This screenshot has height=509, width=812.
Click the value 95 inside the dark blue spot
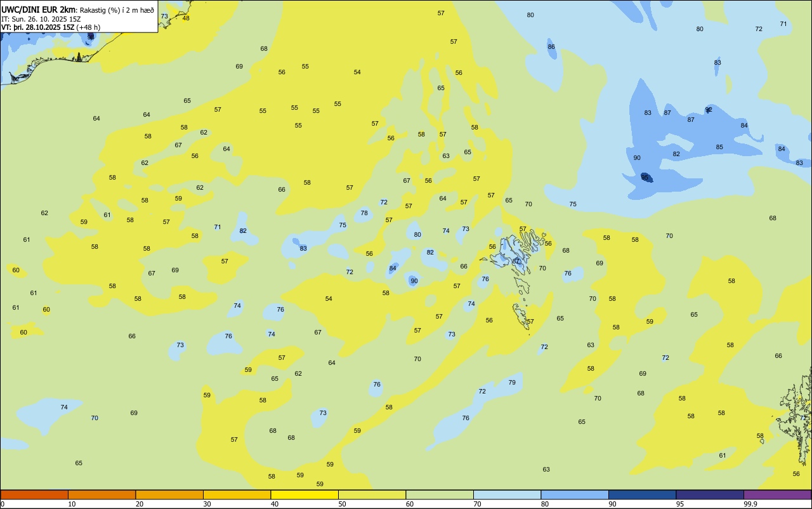(645, 177)
